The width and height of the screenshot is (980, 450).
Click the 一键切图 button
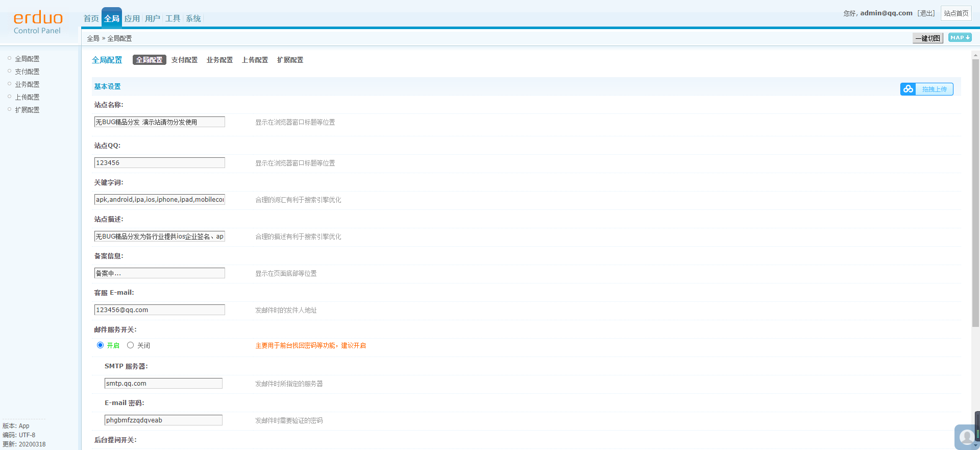(x=927, y=38)
